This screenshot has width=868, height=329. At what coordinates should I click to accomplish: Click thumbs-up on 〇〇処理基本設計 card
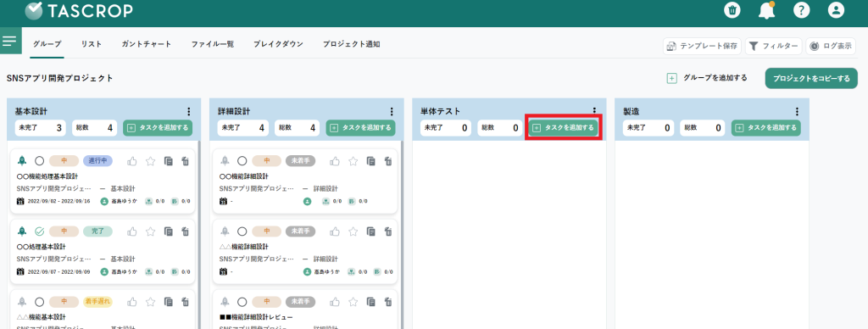132,231
